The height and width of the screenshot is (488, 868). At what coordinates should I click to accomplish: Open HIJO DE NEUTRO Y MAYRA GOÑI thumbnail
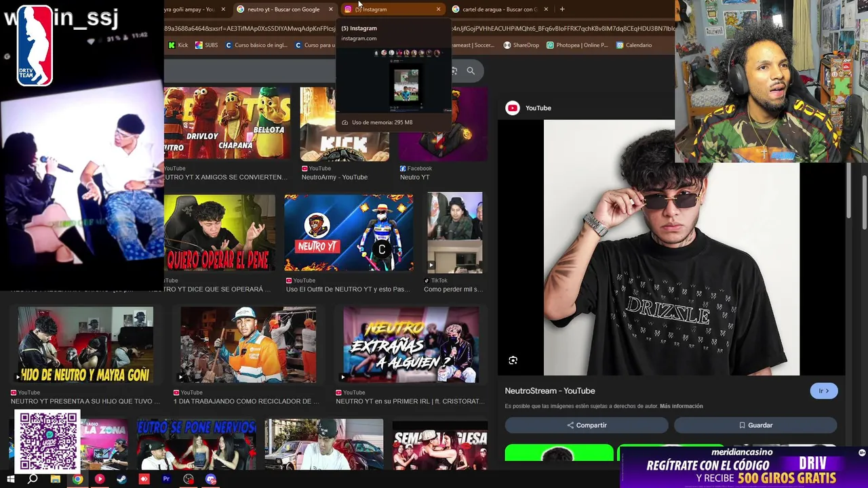point(85,345)
